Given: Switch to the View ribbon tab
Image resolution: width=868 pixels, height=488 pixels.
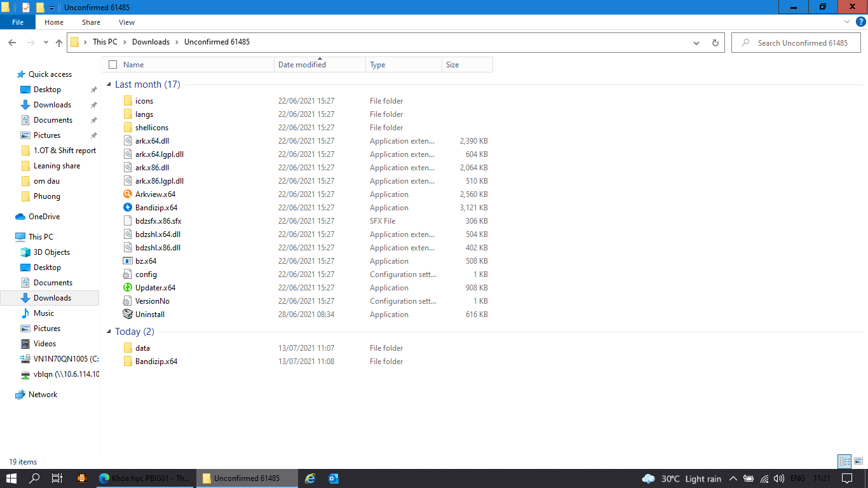Looking at the screenshot, I should pos(126,22).
